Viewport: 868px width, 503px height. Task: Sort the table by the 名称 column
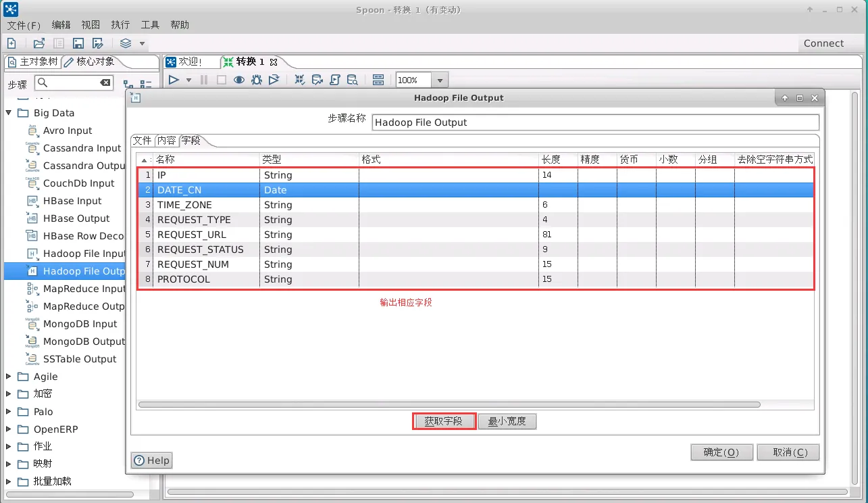pyautogui.click(x=206, y=160)
